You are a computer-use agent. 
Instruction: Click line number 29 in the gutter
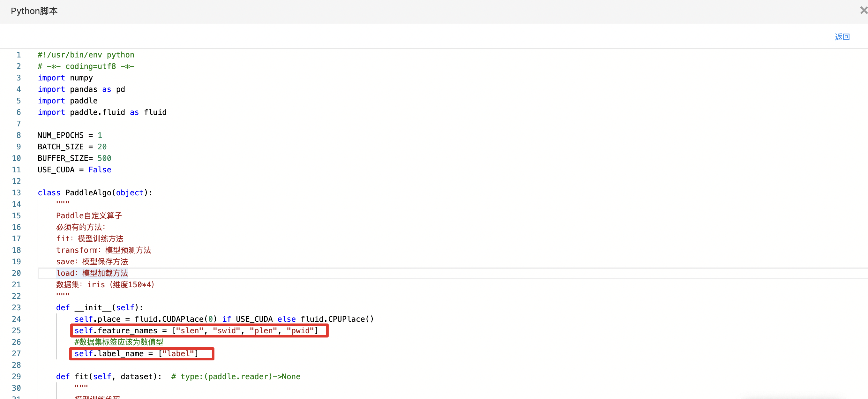point(16,376)
